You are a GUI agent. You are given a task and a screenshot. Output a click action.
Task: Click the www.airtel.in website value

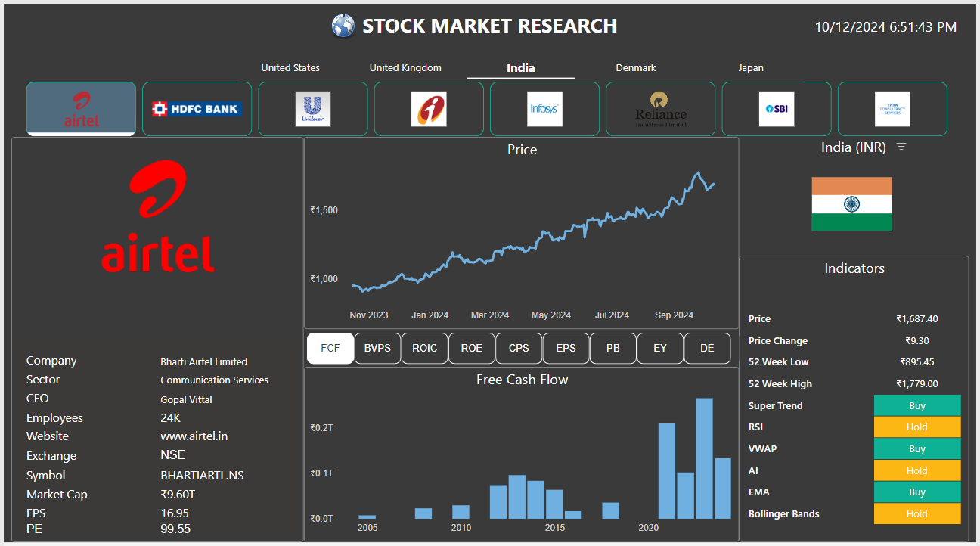click(x=194, y=436)
